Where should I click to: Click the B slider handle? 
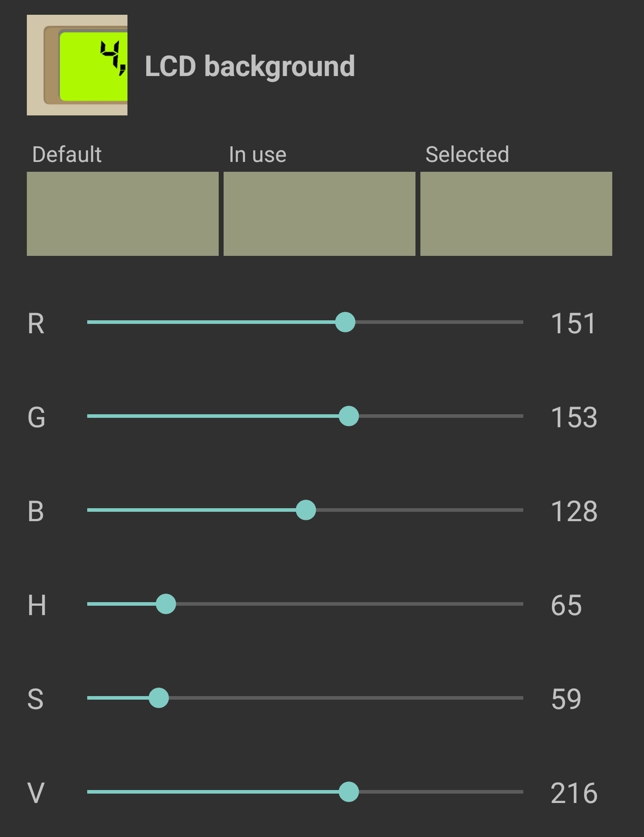pyautogui.click(x=306, y=510)
